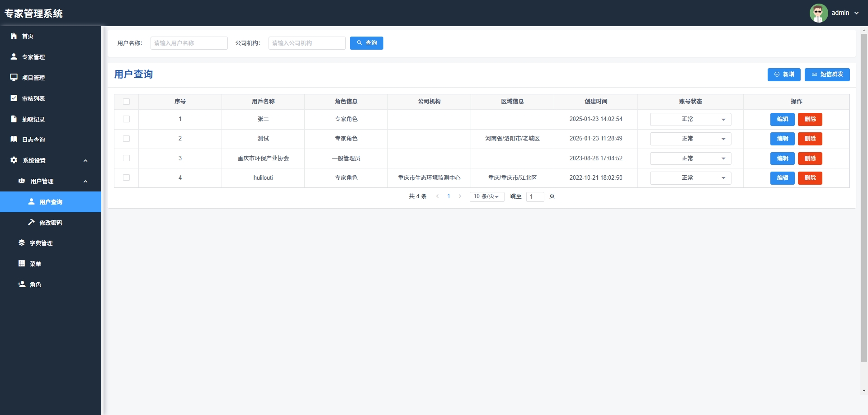Open the 10 条/页 page size dropdown
Screen dimensions: 868x415
click(487, 196)
